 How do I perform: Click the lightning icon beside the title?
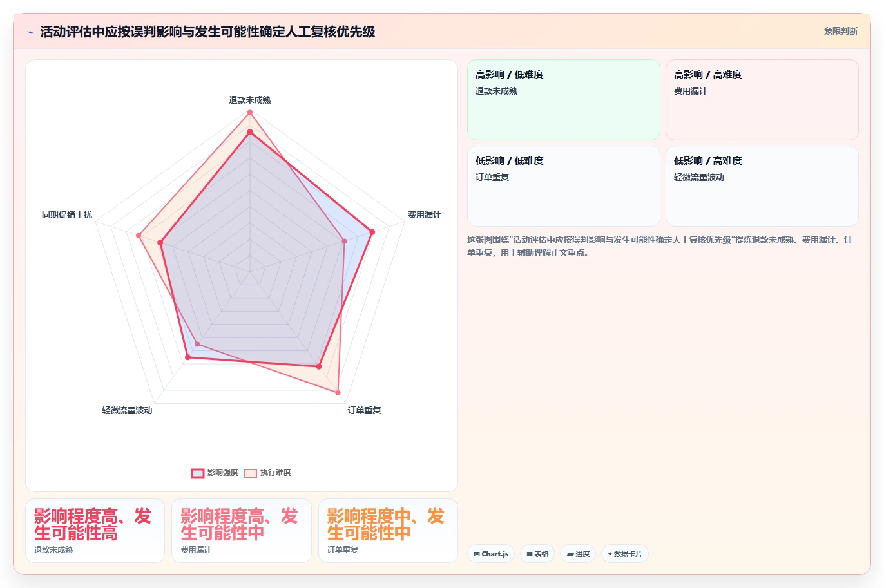coord(30,32)
